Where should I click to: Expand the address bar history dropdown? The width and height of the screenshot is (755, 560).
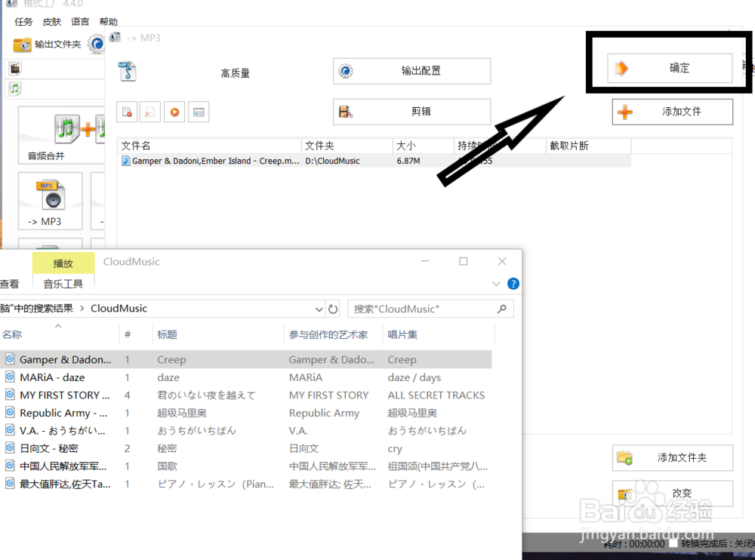pyautogui.click(x=319, y=309)
